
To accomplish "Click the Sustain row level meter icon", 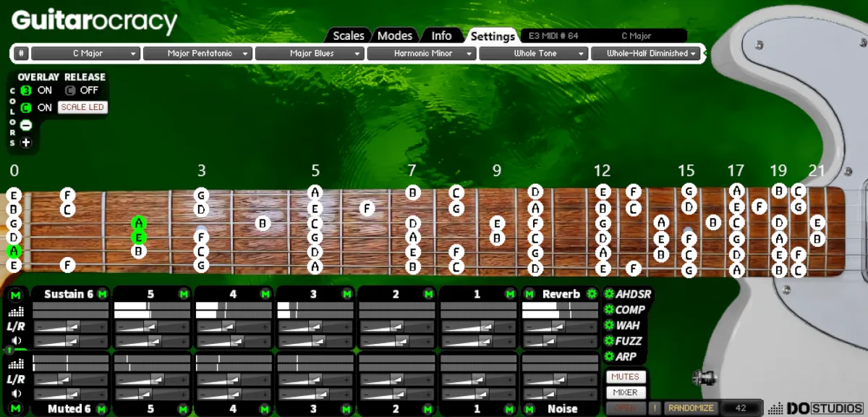I will point(16,312).
